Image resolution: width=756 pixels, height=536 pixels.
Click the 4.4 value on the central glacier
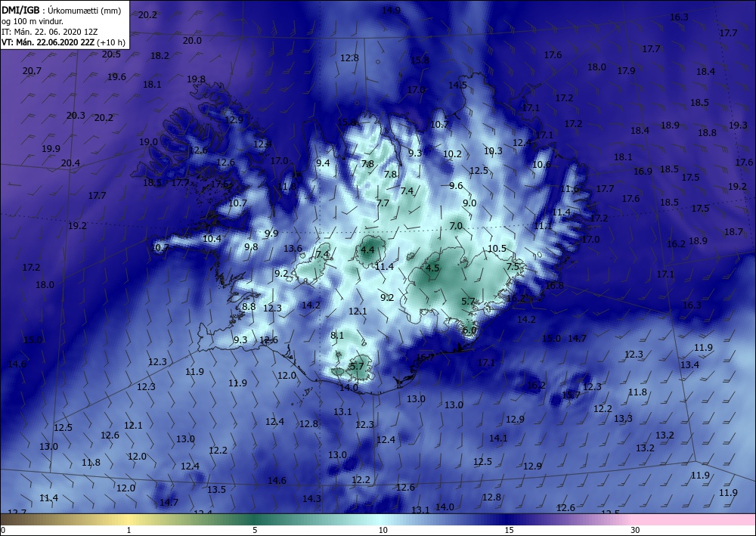coord(367,249)
